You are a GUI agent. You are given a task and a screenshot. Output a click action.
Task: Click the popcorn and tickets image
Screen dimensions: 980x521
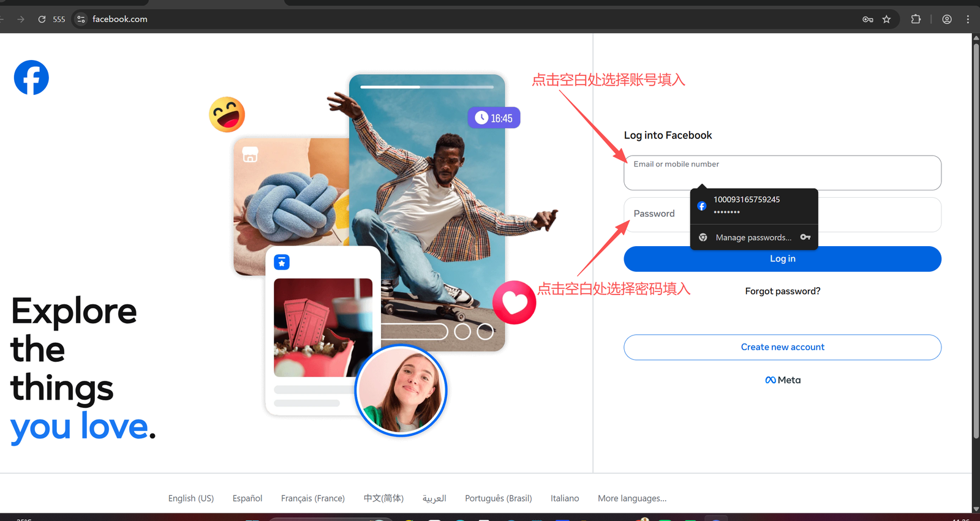click(323, 328)
